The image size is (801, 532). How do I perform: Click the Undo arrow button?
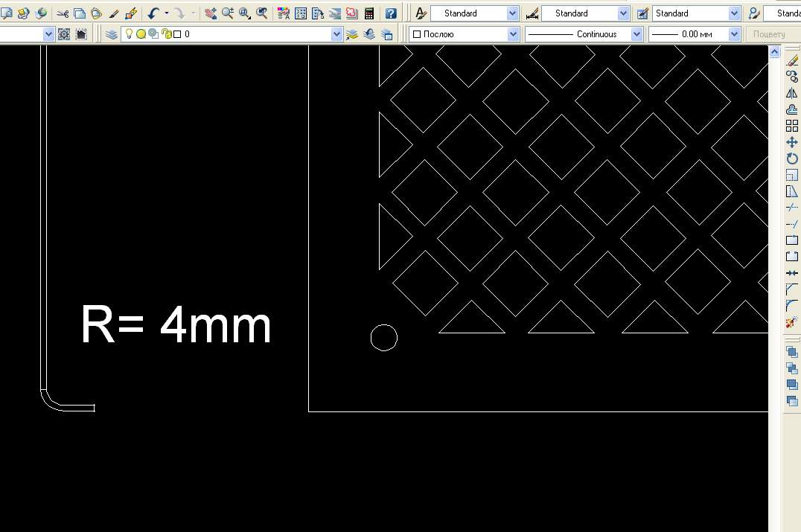[153, 13]
